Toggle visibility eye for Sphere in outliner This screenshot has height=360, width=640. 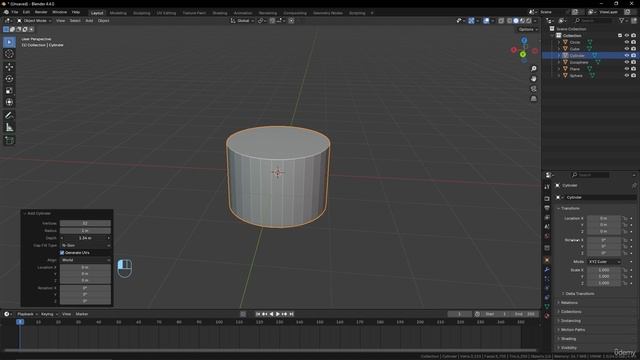[x=627, y=76]
